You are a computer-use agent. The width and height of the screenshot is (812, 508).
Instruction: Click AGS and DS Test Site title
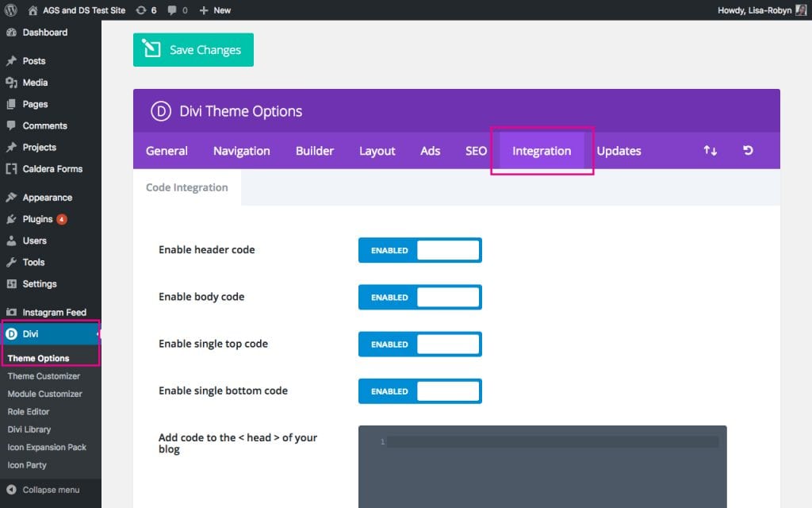[84, 10]
